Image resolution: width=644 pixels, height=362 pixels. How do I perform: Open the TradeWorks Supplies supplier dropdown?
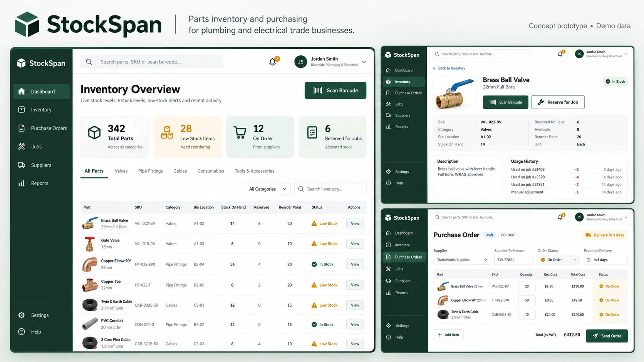462,260
